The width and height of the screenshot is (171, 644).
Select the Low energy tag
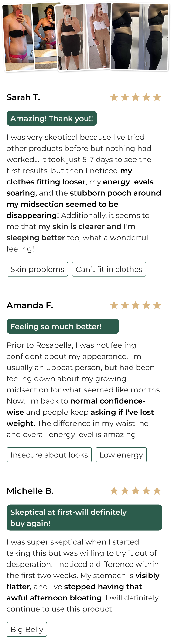[121, 455]
